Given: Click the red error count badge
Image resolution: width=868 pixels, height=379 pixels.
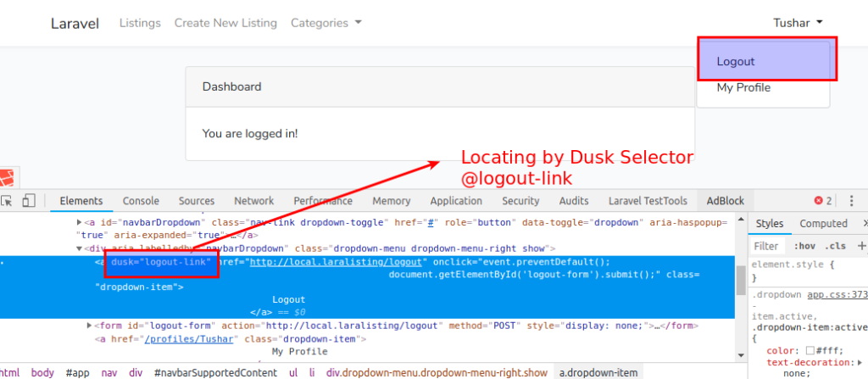Looking at the screenshot, I should [823, 201].
